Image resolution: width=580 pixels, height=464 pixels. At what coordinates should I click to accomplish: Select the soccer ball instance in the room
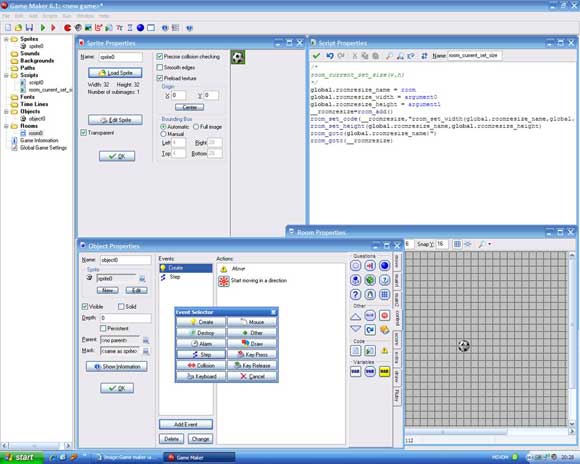coord(463,346)
